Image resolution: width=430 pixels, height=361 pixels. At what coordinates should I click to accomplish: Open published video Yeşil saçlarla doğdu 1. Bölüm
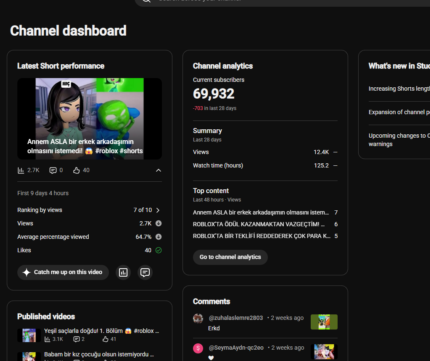click(x=102, y=331)
